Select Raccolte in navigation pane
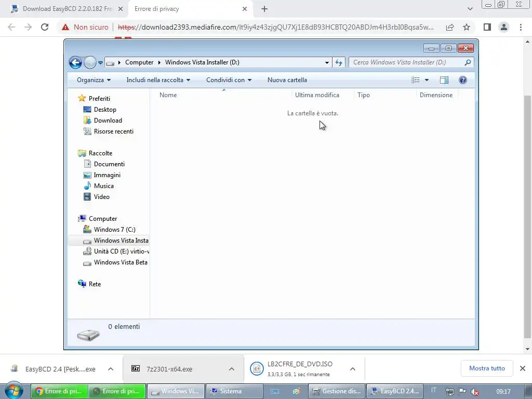The width and height of the screenshot is (532, 399). tap(100, 153)
